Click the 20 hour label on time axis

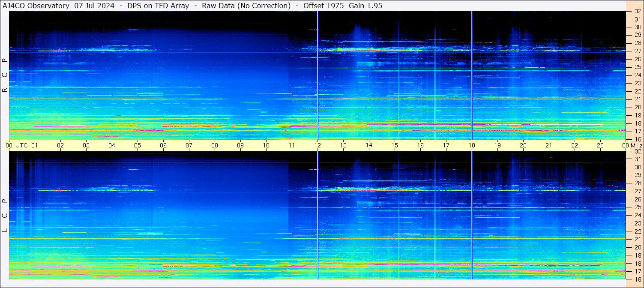[x=523, y=145]
